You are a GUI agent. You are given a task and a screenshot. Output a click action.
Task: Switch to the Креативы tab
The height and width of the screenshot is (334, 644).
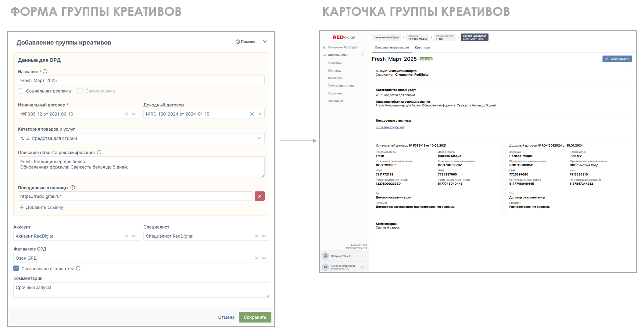click(422, 48)
